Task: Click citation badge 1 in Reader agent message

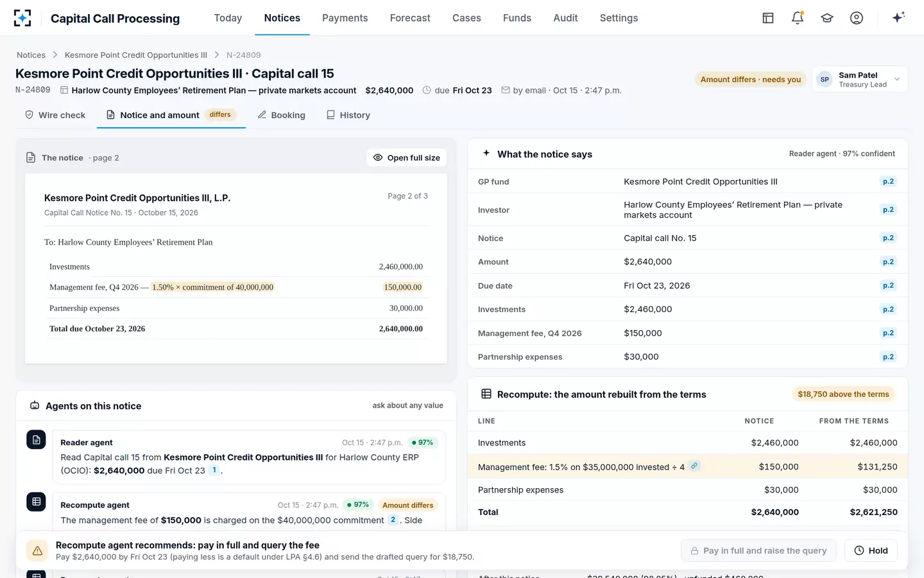Action: coord(214,470)
